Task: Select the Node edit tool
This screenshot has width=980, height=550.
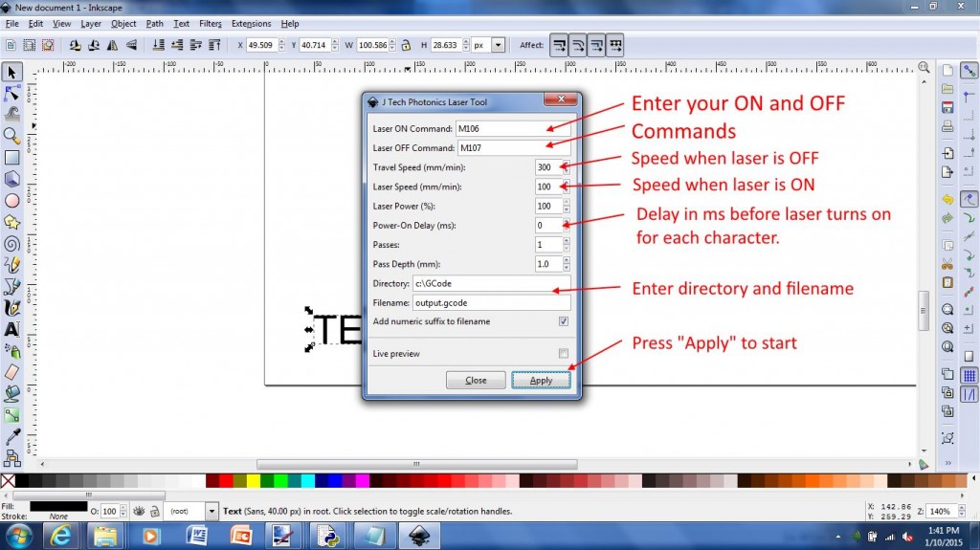Action: click(11, 94)
